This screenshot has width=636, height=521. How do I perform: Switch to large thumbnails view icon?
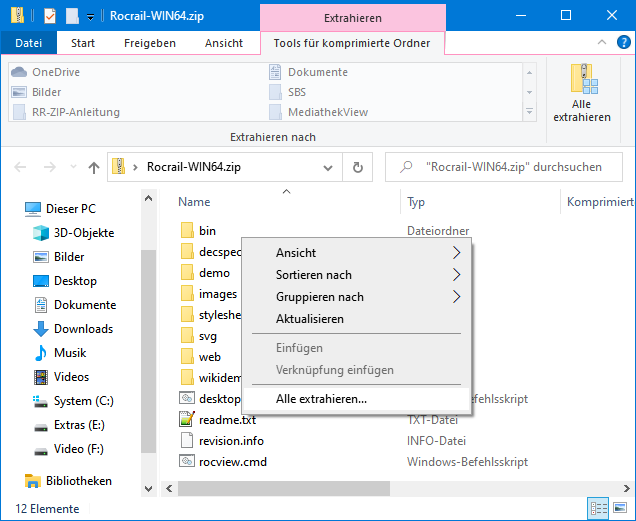[x=621, y=509]
